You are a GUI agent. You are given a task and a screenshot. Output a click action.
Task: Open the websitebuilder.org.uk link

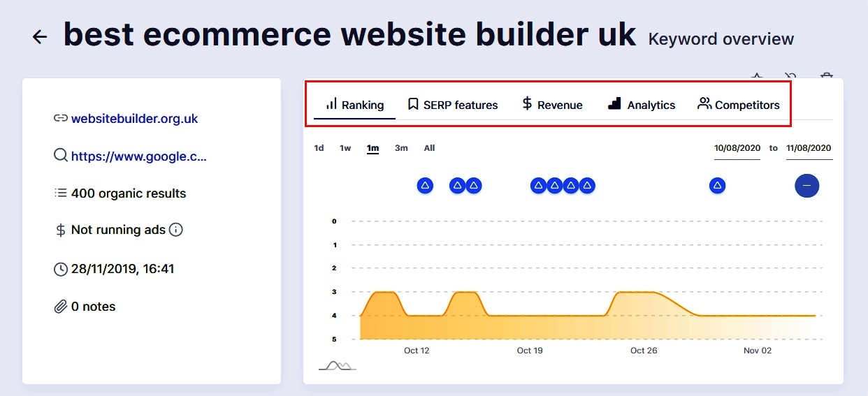point(135,119)
